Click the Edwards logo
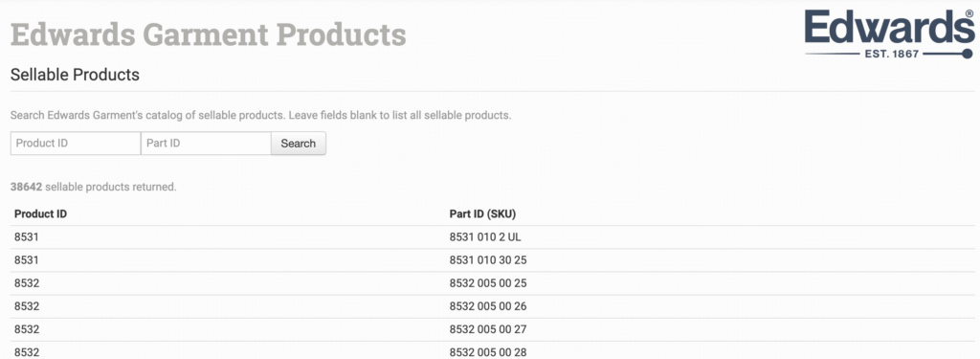The image size is (980, 359). click(x=889, y=34)
